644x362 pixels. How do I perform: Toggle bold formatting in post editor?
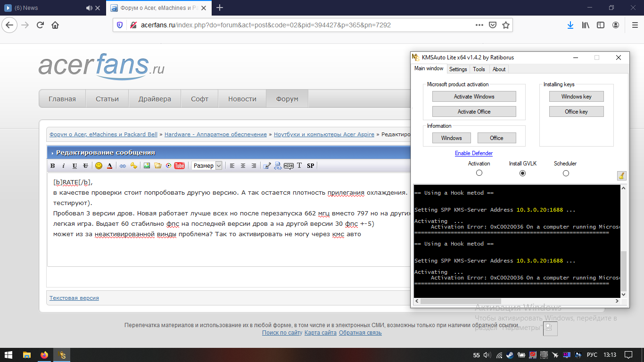click(53, 166)
